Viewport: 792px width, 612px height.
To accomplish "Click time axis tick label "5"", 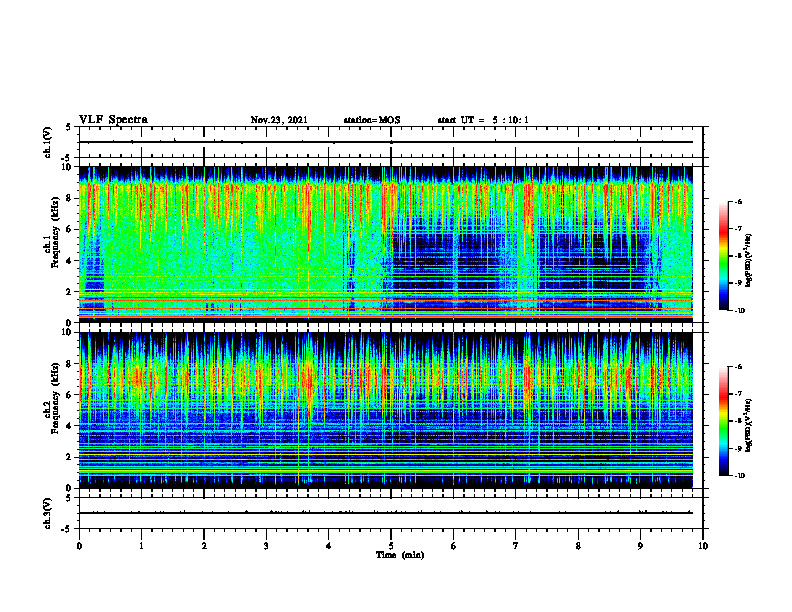I will (x=391, y=546).
